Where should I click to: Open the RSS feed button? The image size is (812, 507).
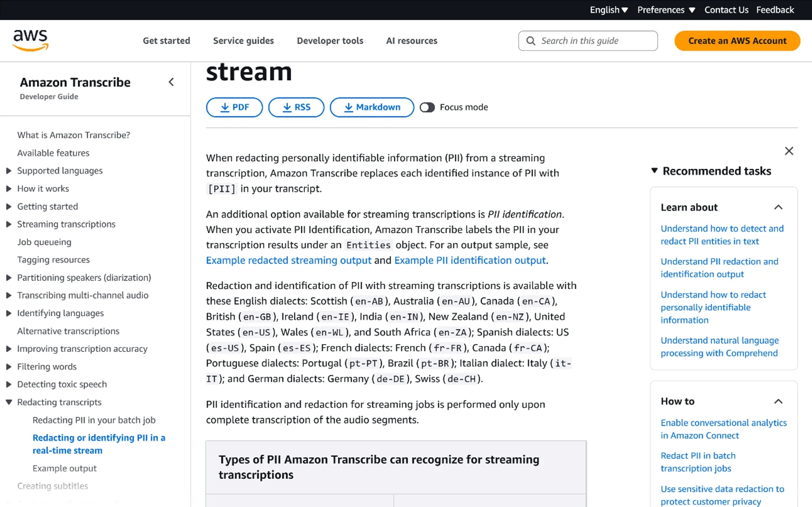pyautogui.click(x=296, y=107)
